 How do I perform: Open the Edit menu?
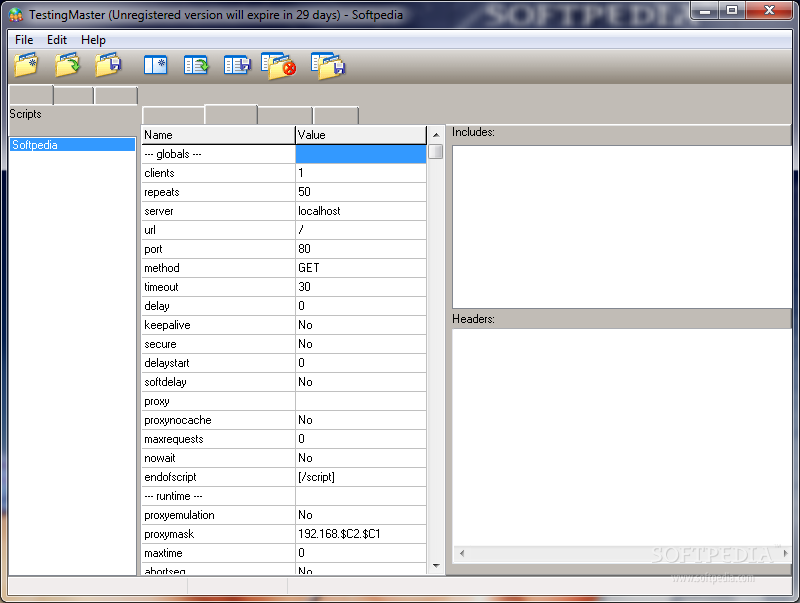coord(57,40)
